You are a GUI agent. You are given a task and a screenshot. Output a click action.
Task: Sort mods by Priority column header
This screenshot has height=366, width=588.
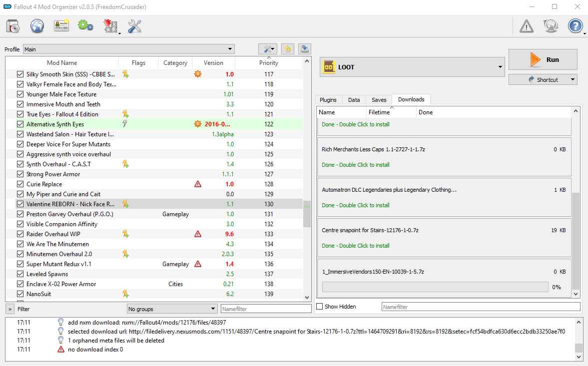(x=268, y=63)
